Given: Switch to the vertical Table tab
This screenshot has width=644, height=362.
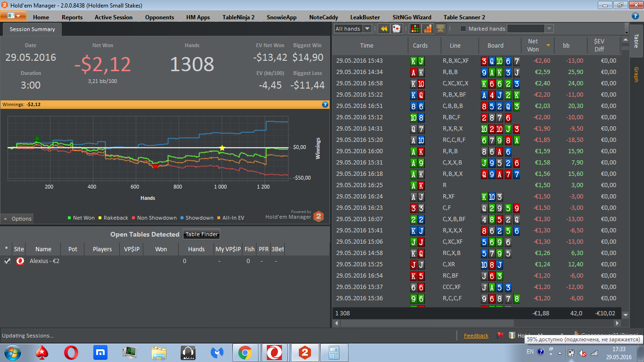Looking at the screenshot, I should tap(636, 41).
